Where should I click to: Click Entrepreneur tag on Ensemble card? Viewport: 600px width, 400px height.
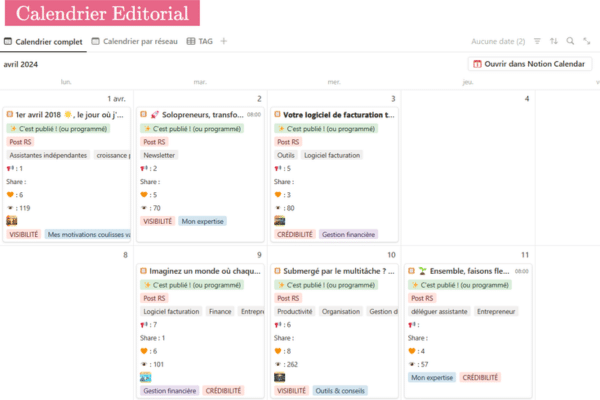pos(496,312)
